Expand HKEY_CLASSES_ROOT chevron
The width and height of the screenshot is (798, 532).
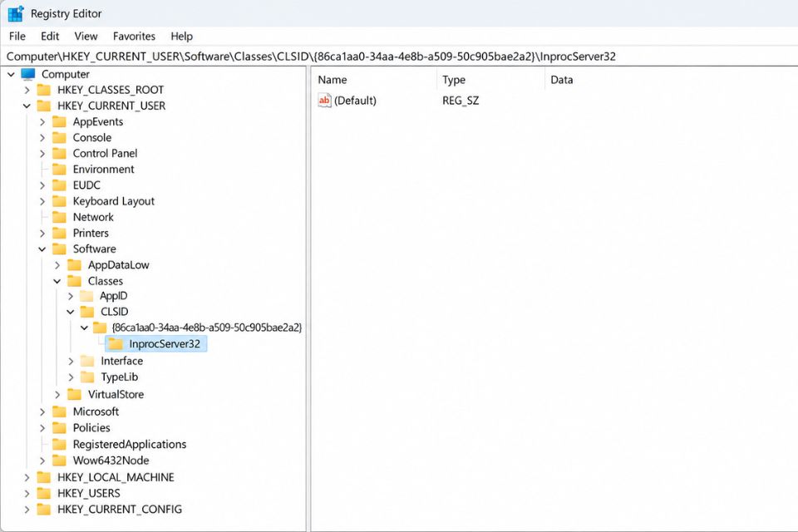[27, 90]
